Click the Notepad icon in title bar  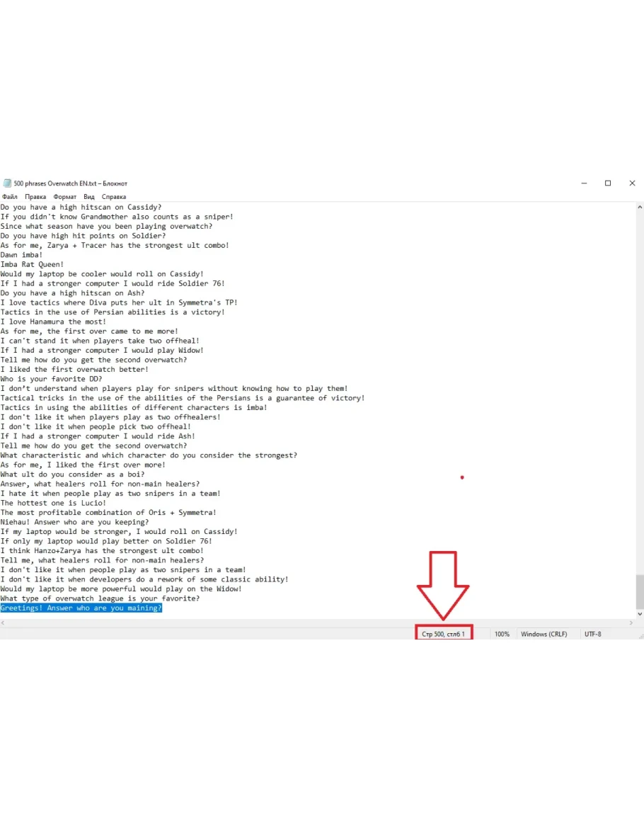click(x=7, y=183)
